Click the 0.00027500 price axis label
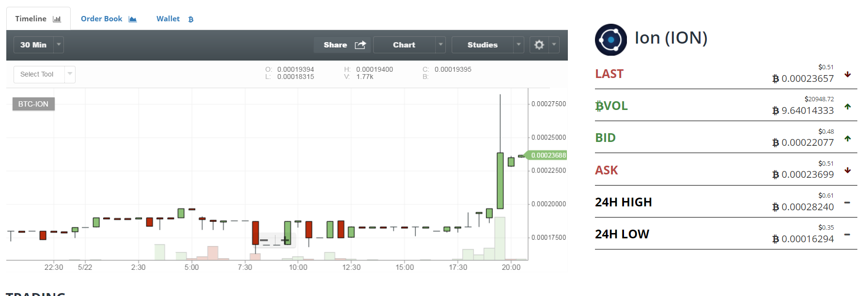This screenshot has height=296, width=868. [548, 104]
